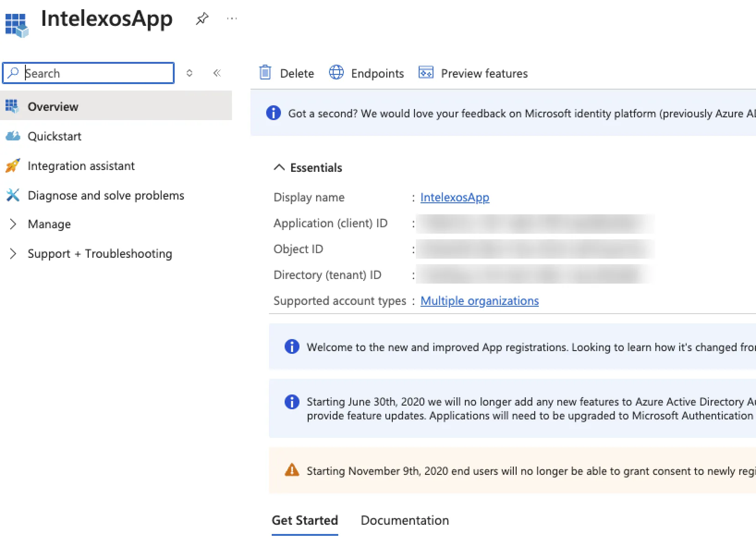Click the Preview features icon
The height and width of the screenshot is (558, 756).
[426, 73]
